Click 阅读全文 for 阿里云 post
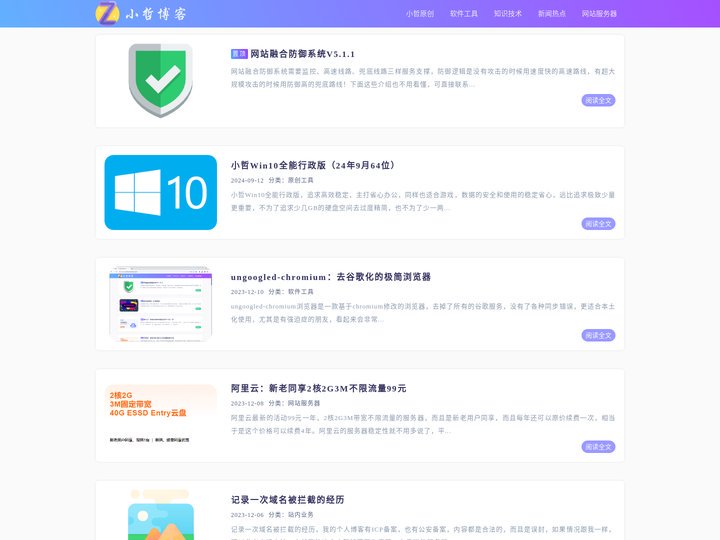Screen dimensions: 720x540 (598, 447)
